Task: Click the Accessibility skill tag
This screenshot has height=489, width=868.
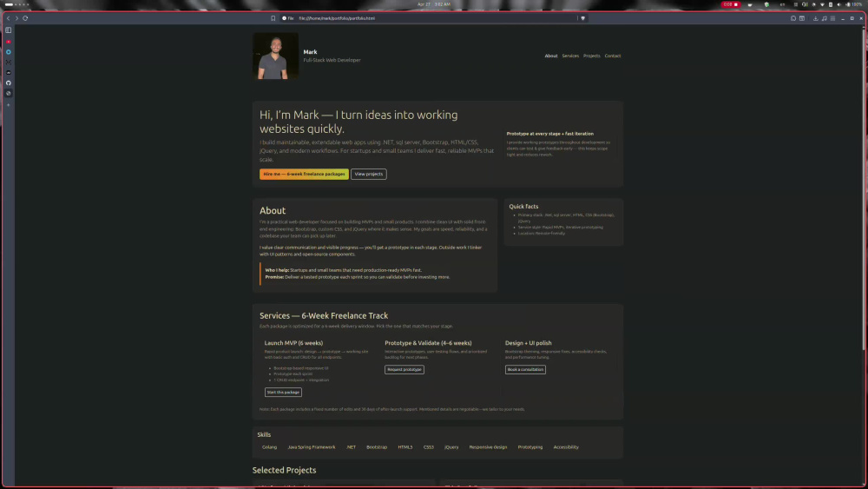Action: [566, 447]
